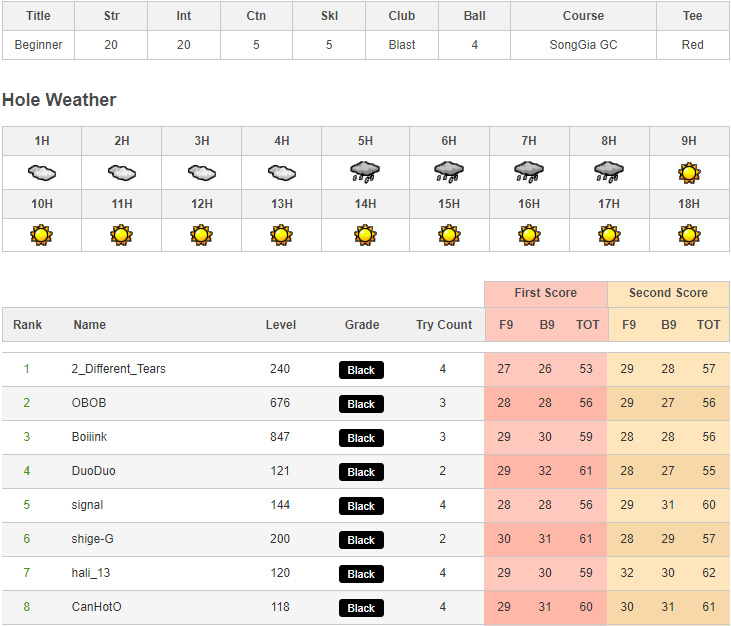
Task: Open player 2_Different_Tears' name entry
Action: [119, 369]
